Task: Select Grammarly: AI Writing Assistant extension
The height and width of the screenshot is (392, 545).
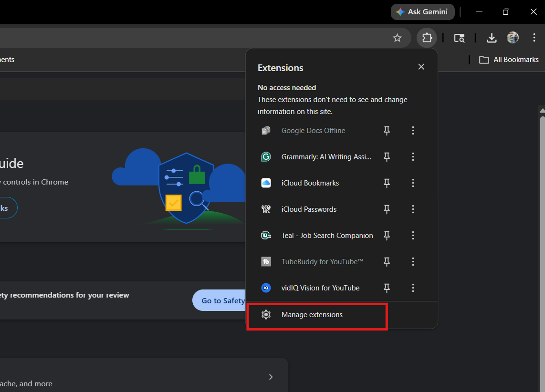Action: (326, 157)
